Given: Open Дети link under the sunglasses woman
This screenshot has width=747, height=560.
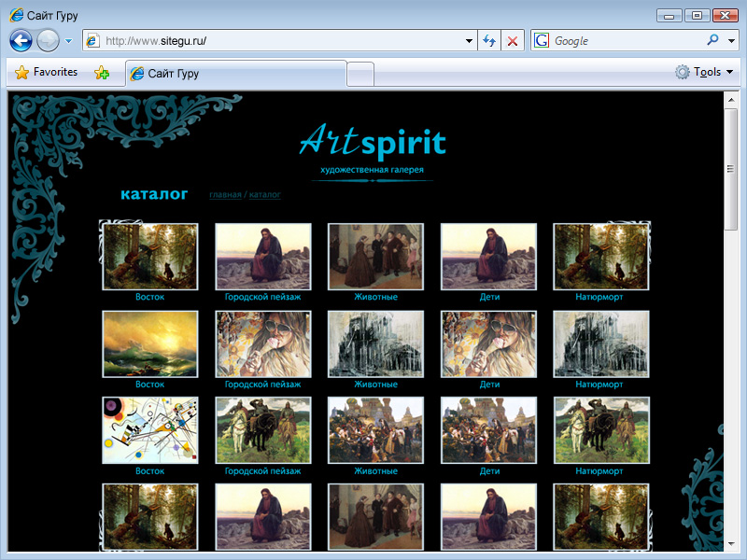Looking at the screenshot, I should [489, 385].
